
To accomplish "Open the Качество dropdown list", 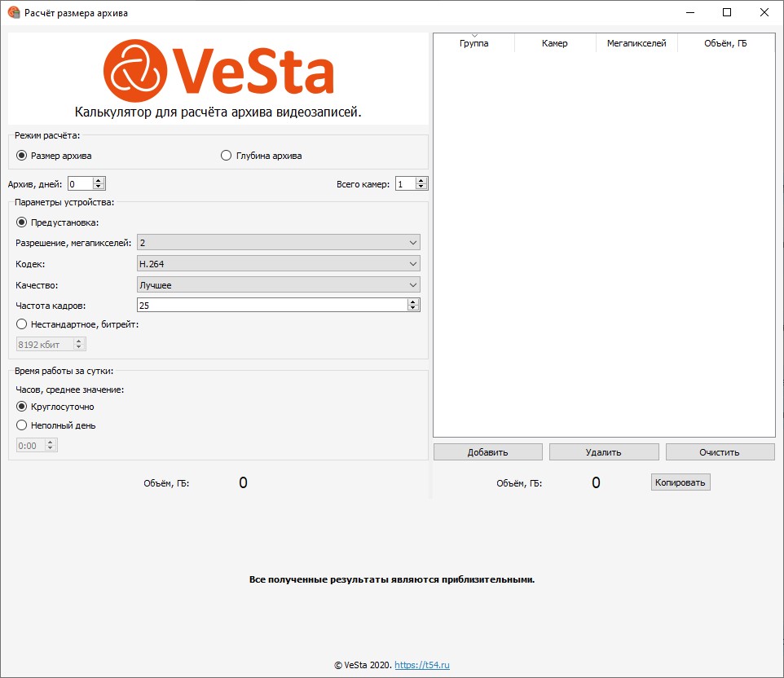I will (x=278, y=285).
